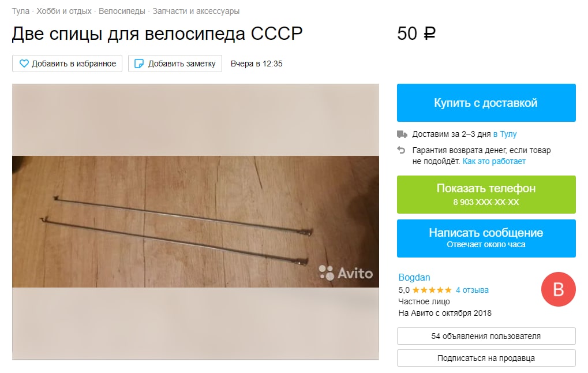Image resolution: width=588 pixels, height=373 pixels.
Task: Click the red B seller avatar
Action: [x=558, y=289]
